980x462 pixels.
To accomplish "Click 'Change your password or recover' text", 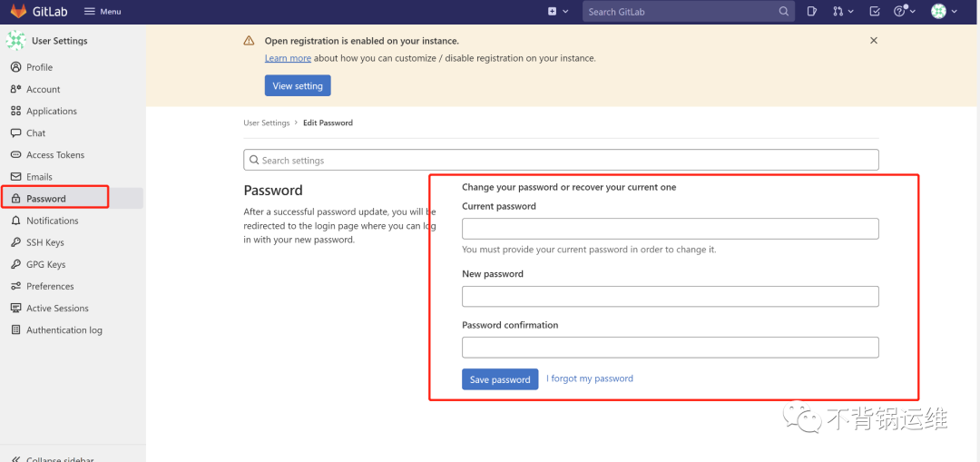I will tap(569, 187).
